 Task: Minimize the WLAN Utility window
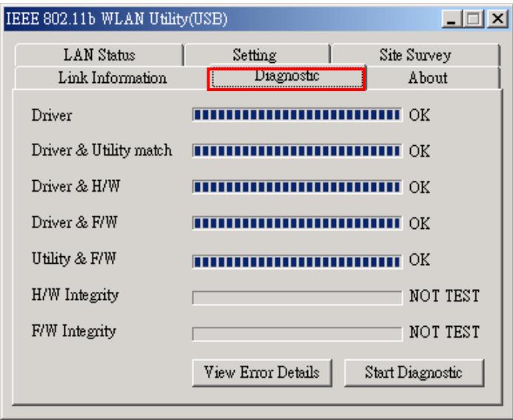452,19
